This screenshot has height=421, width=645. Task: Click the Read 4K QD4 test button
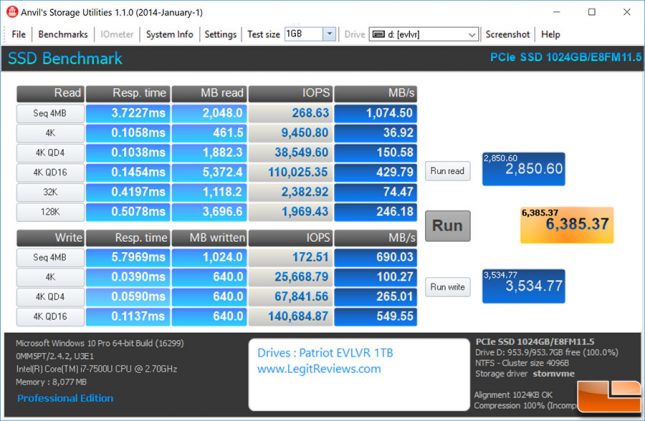(50, 153)
